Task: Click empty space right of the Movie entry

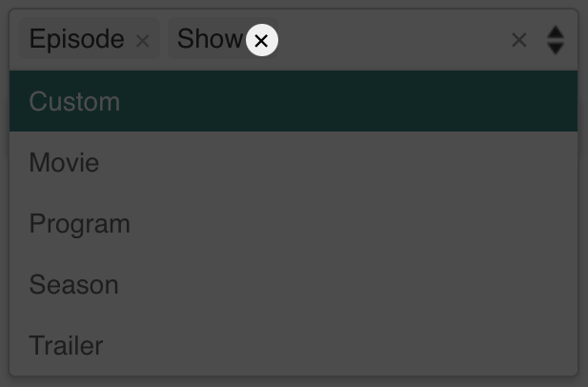Action: click(x=337, y=162)
